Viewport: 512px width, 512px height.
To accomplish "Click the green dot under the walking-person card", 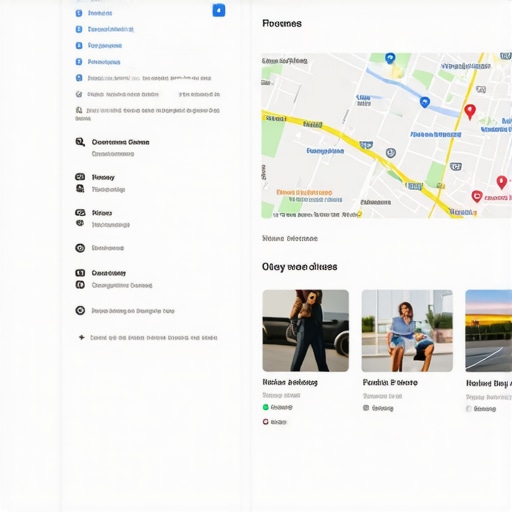I will coord(266,407).
